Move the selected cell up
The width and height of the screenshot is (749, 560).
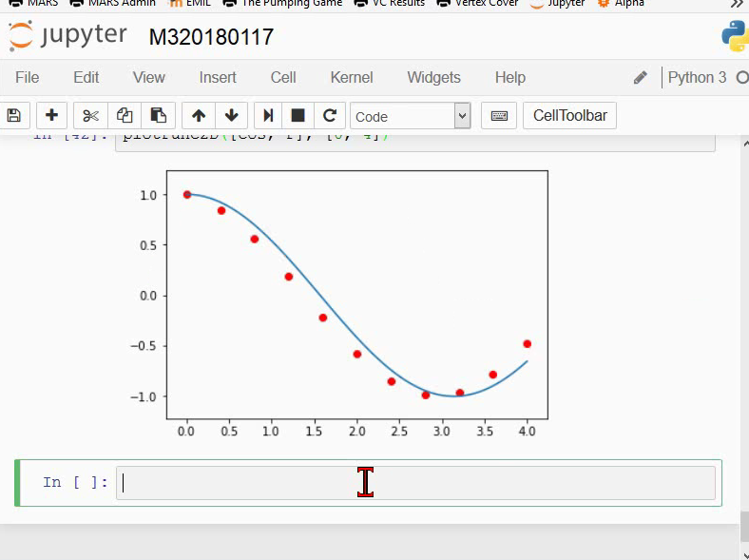pos(199,116)
